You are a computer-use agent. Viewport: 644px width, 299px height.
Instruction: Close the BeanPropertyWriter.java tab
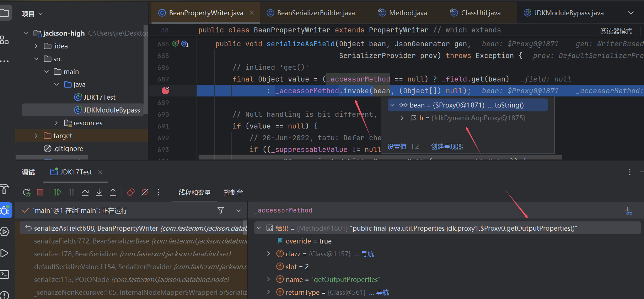point(252,13)
